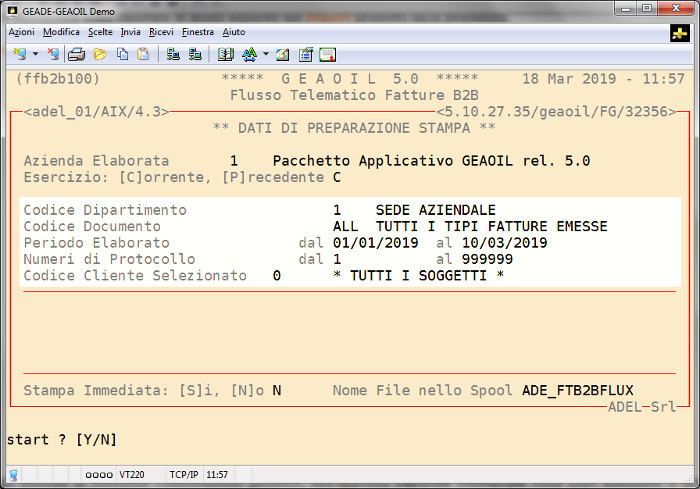Click the disconnect session toolbar icon

pos(52,54)
